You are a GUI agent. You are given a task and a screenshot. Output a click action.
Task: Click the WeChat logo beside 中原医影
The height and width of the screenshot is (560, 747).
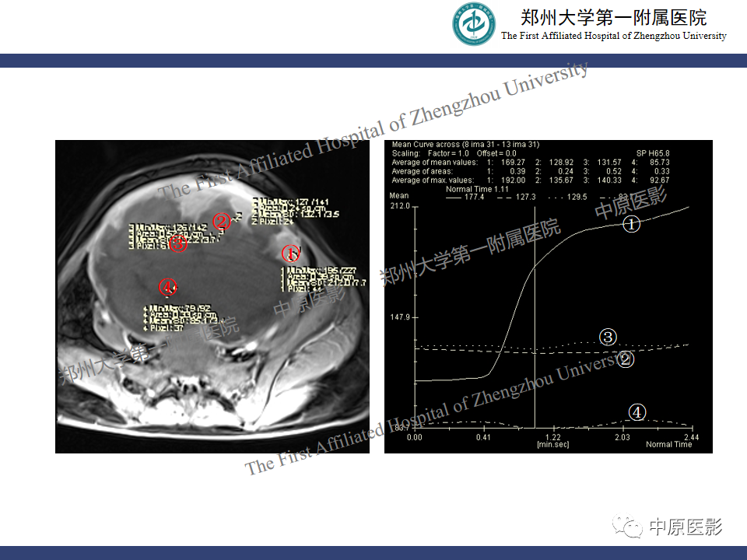(627, 527)
